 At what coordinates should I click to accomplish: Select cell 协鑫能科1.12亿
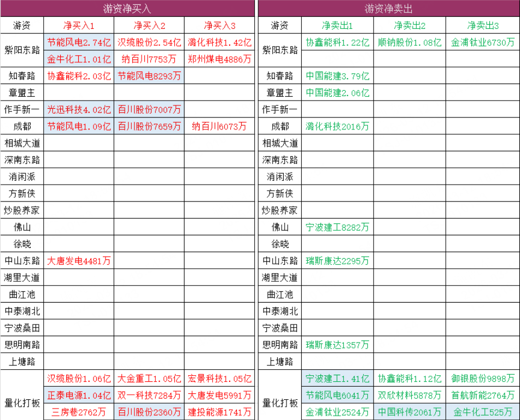[x=410, y=378]
